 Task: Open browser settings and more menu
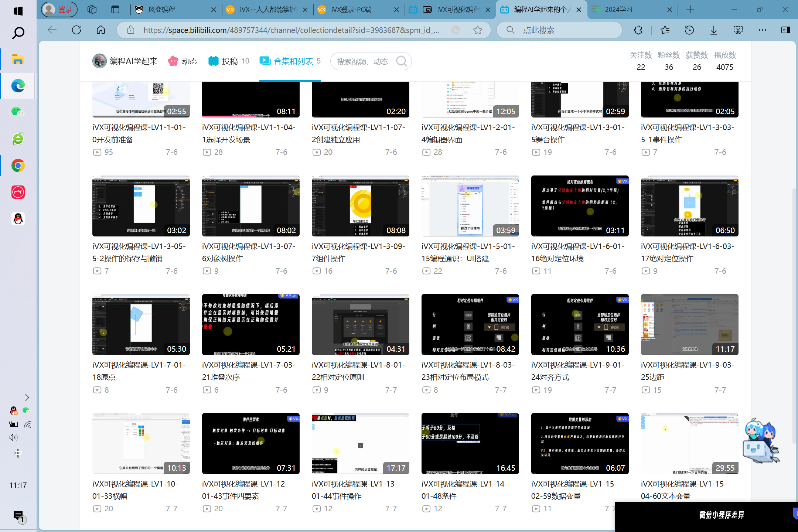[763, 30]
